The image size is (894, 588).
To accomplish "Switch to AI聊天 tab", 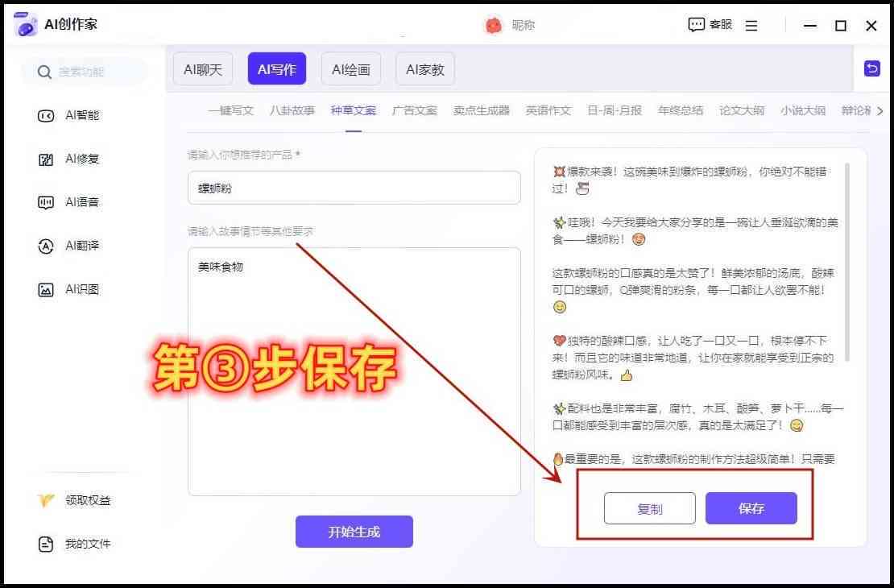I will point(203,69).
